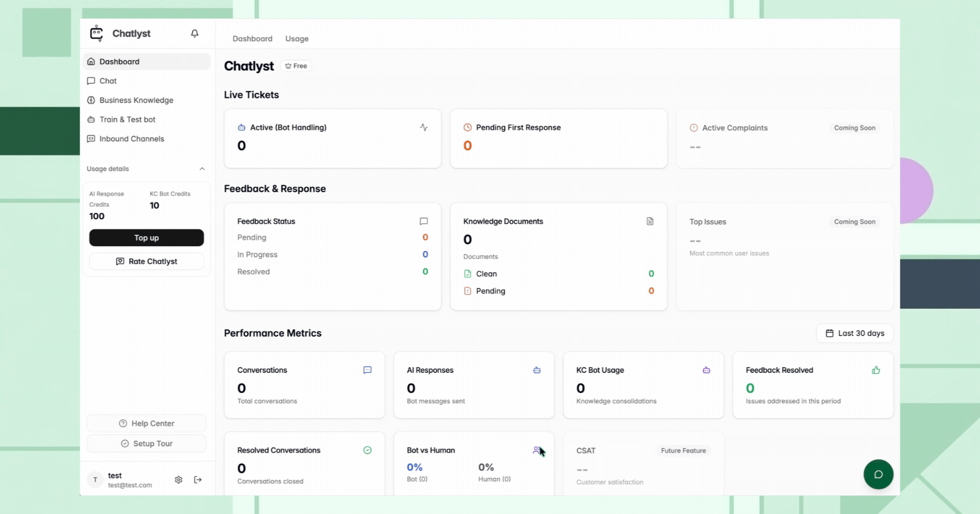The width and height of the screenshot is (980, 514).
Task: Click bot icon in AI Responses card
Action: click(x=537, y=370)
